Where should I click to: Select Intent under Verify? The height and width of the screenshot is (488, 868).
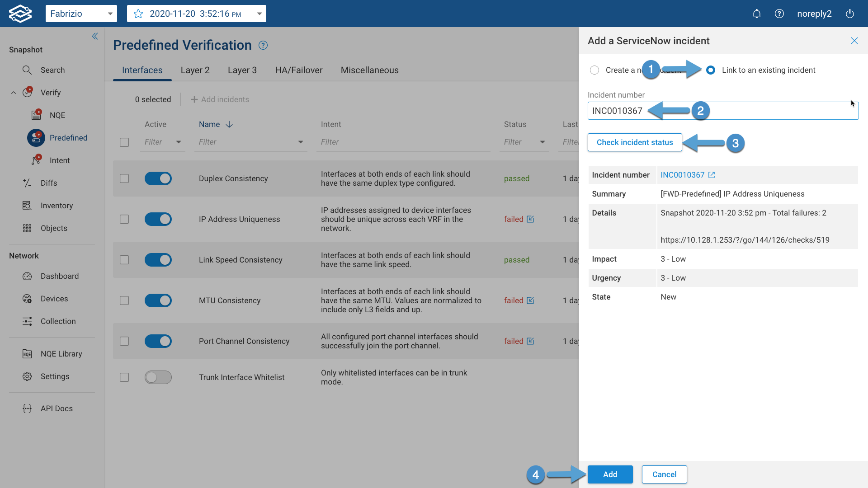[x=60, y=160]
